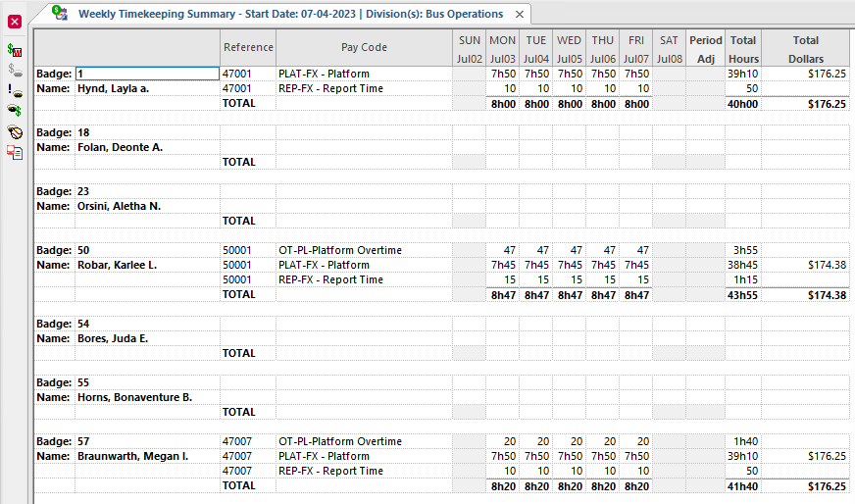Click Badge 1 'PLAT-FX - Platform' pay code
This screenshot has width=855, height=504.
(324, 74)
